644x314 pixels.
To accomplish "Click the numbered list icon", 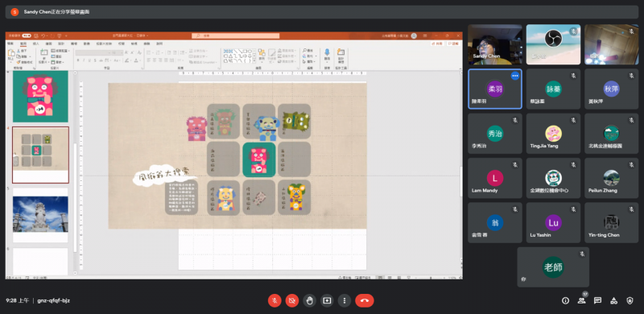I will tap(158, 52).
